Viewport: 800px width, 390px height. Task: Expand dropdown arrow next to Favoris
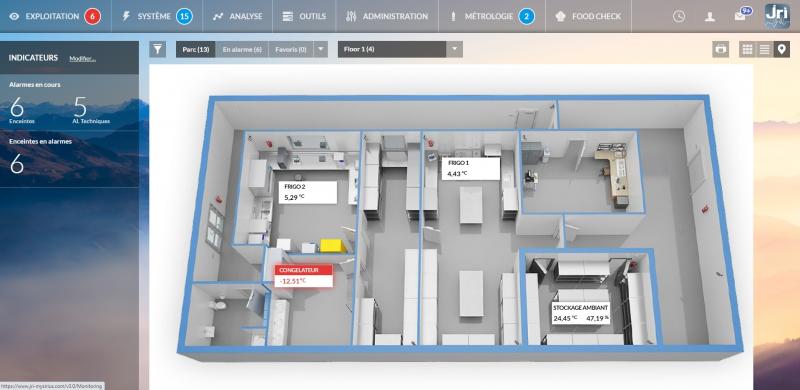click(x=320, y=50)
